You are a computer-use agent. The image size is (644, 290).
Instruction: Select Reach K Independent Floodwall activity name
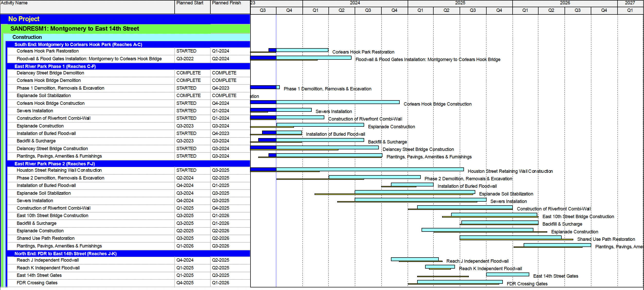click(x=48, y=268)
